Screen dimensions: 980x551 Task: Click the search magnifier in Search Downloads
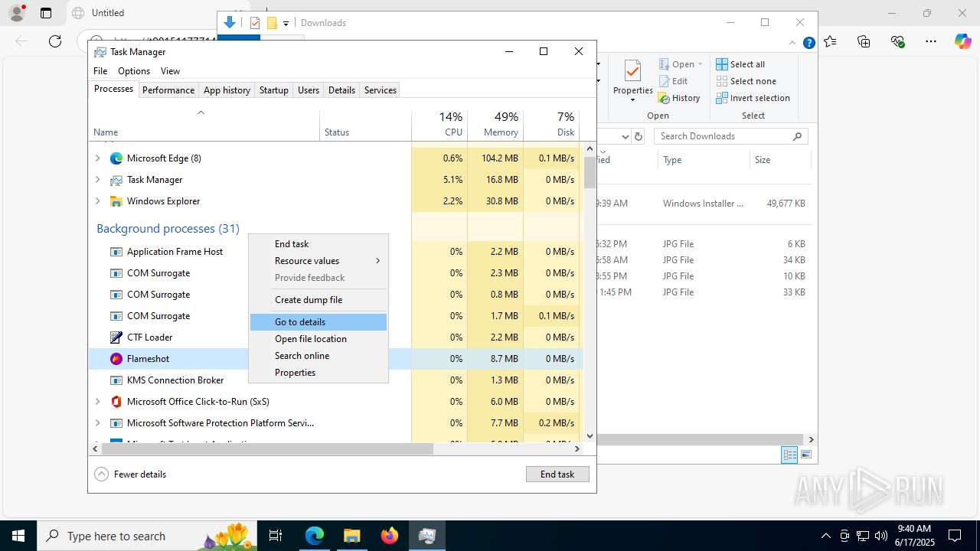(797, 136)
